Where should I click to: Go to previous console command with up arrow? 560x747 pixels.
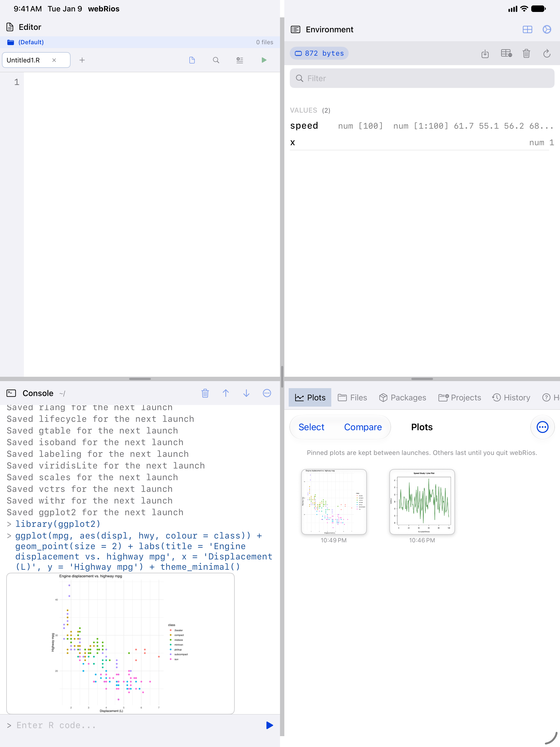coord(226,393)
